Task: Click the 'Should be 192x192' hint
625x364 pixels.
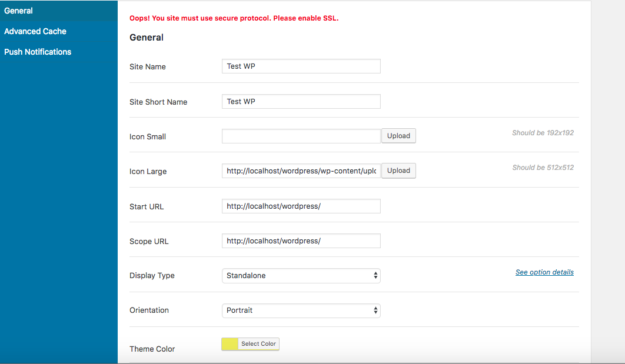Action: click(543, 133)
